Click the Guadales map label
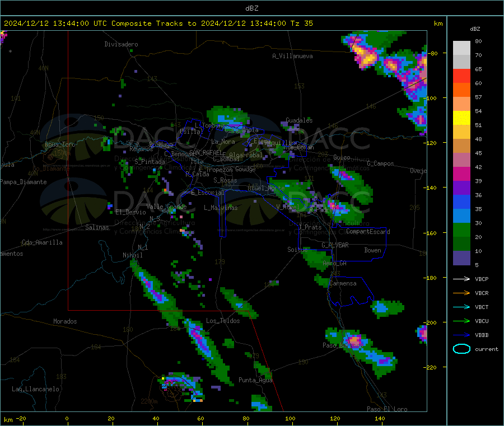The height and width of the screenshot is (426, 504). pyautogui.click(x=299, y=120)
